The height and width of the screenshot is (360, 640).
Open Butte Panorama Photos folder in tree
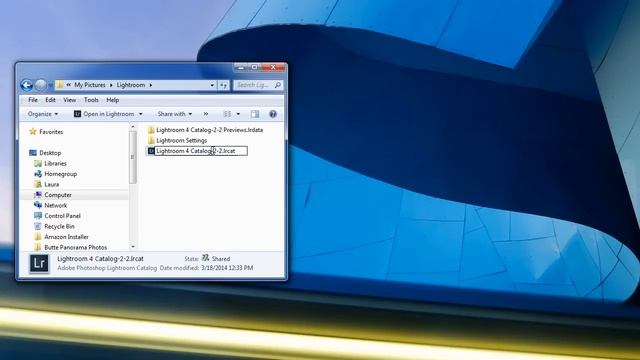[76, 247]
